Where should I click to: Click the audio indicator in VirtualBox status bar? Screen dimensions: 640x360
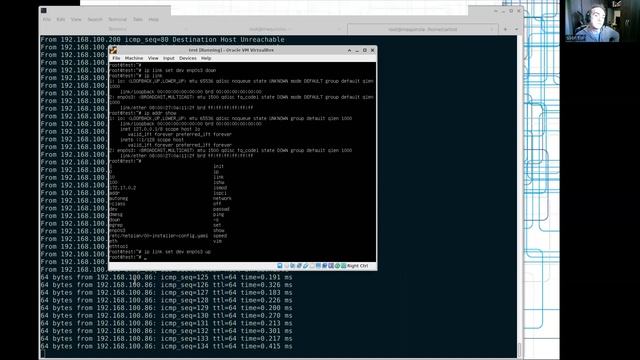click(x=292, y=266)
